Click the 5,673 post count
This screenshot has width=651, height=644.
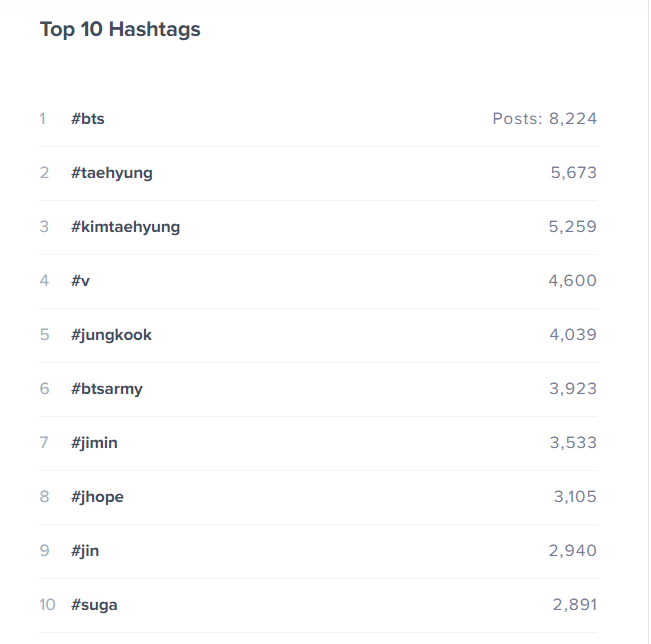574,173
